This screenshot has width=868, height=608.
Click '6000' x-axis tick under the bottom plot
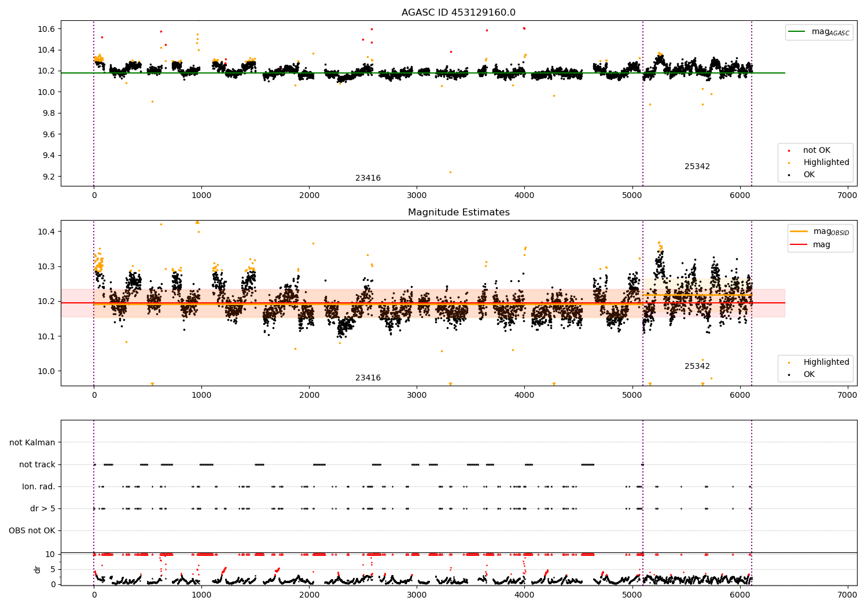coord(740,595)
